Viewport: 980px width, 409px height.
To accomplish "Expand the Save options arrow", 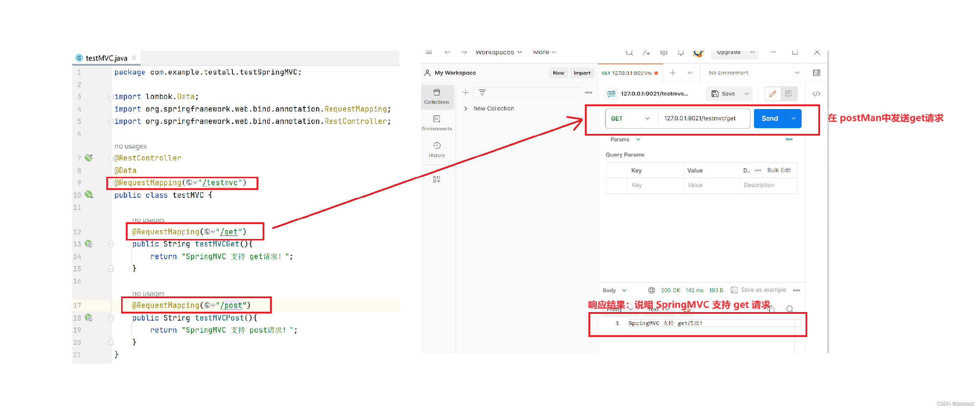I will (x=747, y=94).
